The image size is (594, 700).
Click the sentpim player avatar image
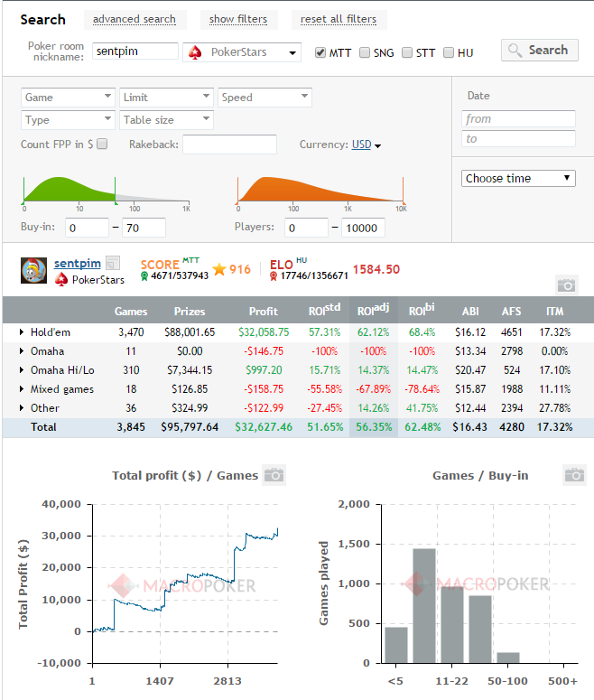click(x=33, y=270)
